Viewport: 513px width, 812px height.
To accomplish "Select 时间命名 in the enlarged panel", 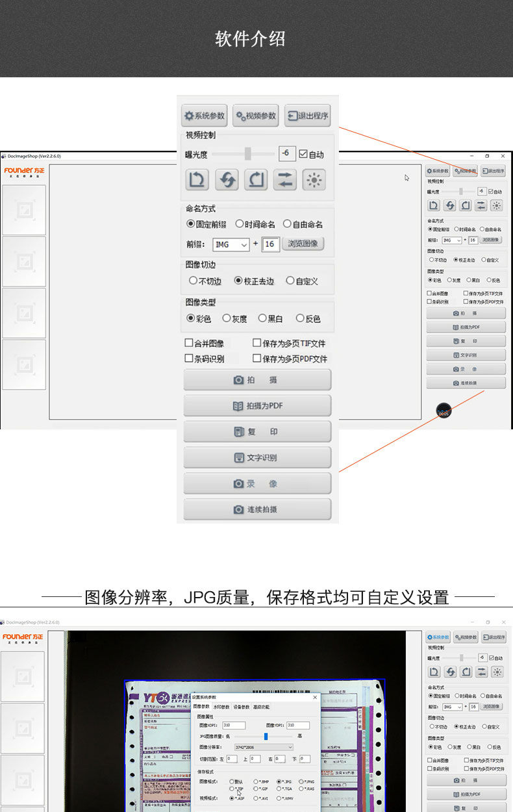I will pyautogui.click(x=239, y=224).
